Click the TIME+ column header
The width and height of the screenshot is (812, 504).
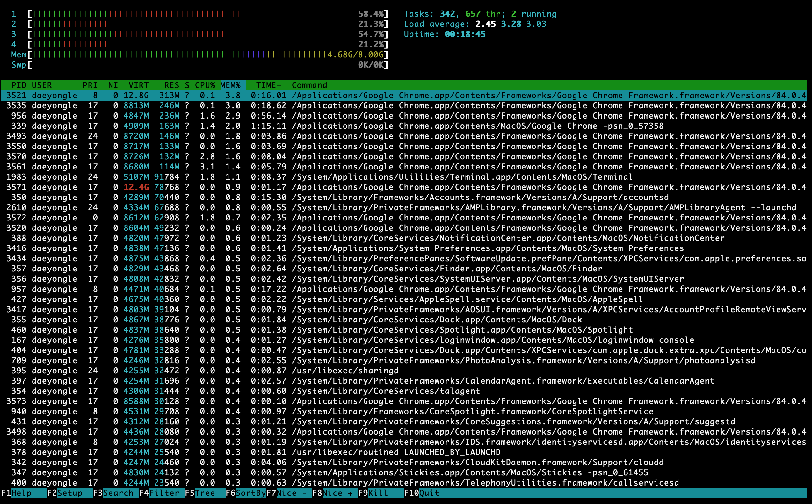click(x=268, y=85)
